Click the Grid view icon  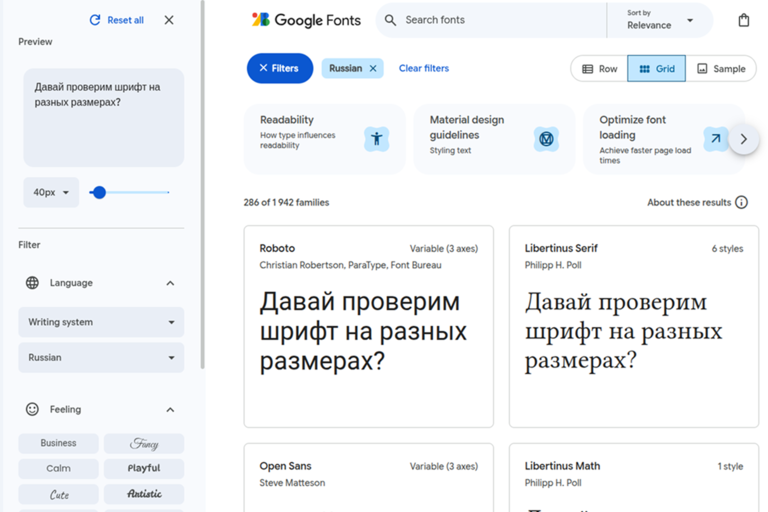[x=645, y=69]
